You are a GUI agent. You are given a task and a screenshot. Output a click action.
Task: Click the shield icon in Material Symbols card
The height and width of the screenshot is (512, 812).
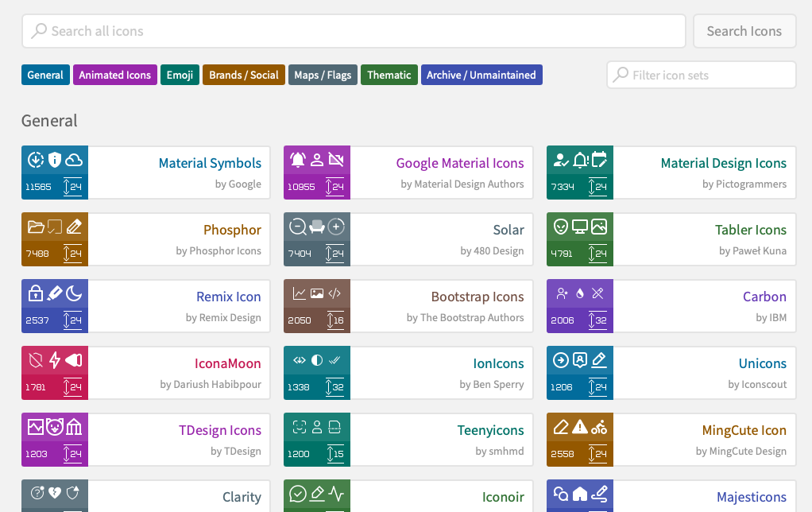click(54, 160)
